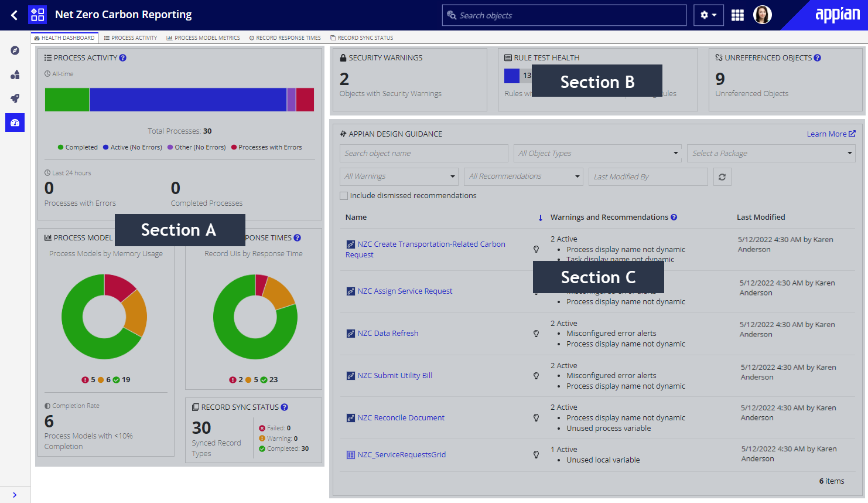This screenshot has width=868, height=503.
Task: Click Security Warnings count 2
Action: coord(344,79)
